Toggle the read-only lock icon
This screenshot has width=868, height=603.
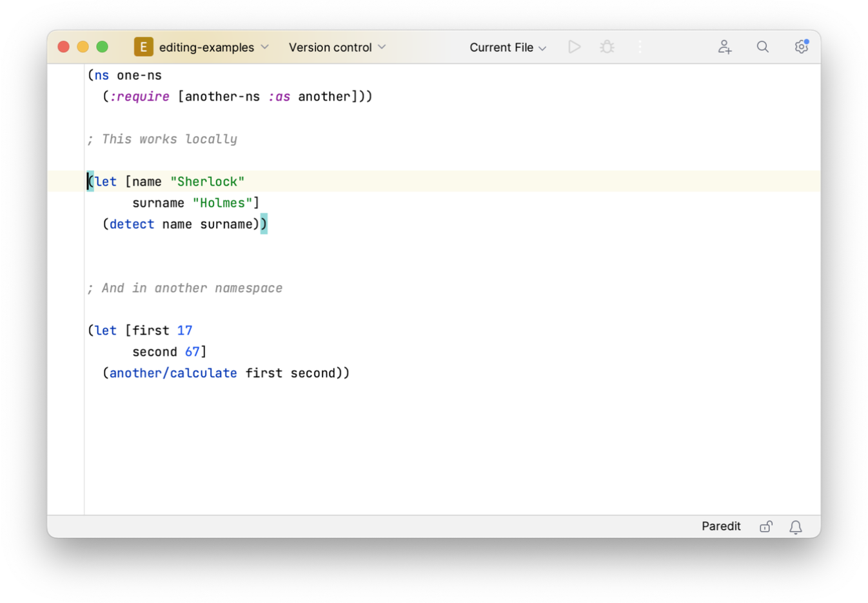pos(765,527)
